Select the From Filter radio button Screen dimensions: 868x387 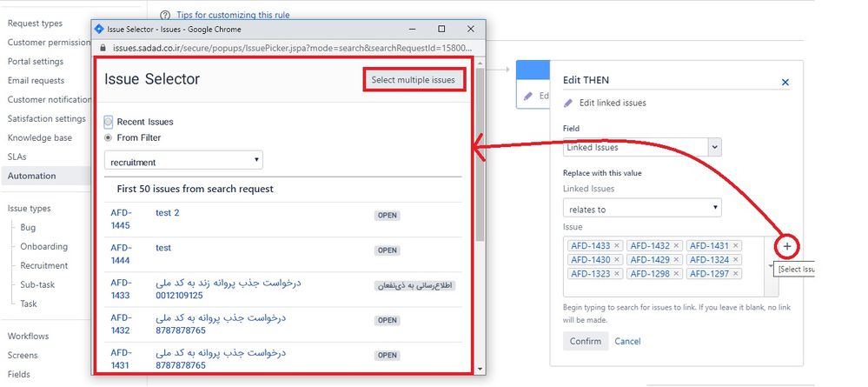click(x=109, y=137)
